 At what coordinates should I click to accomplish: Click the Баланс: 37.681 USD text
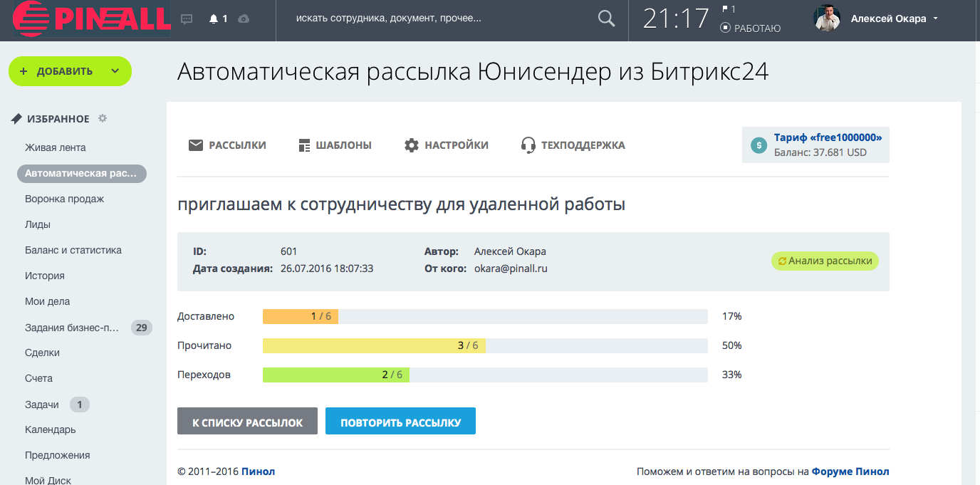pos(820,152)
